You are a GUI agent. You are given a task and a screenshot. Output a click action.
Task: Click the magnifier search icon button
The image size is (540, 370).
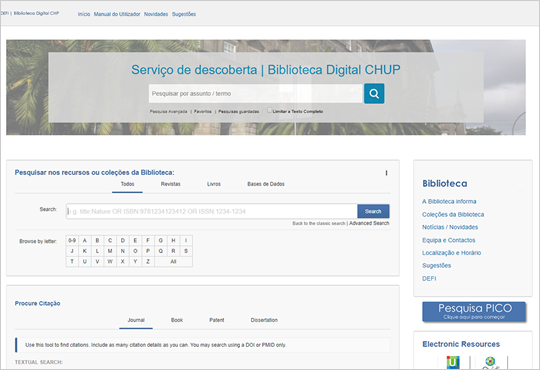(374, 93)
